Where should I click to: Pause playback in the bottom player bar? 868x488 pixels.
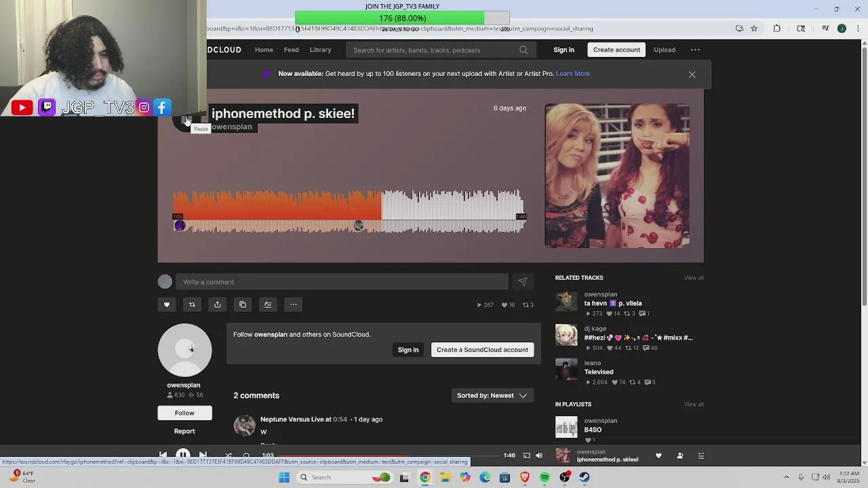pyautogui.click(x=183, y=455)
